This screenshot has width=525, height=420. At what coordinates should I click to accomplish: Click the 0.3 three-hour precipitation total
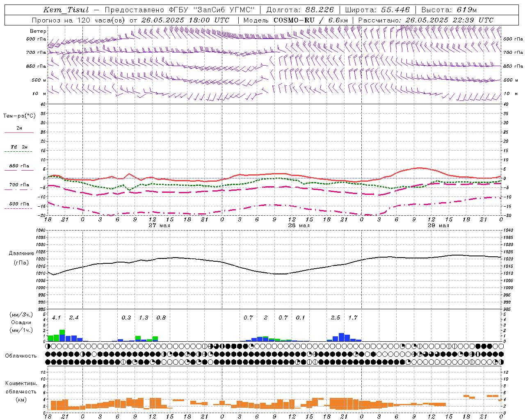point(126,317)
